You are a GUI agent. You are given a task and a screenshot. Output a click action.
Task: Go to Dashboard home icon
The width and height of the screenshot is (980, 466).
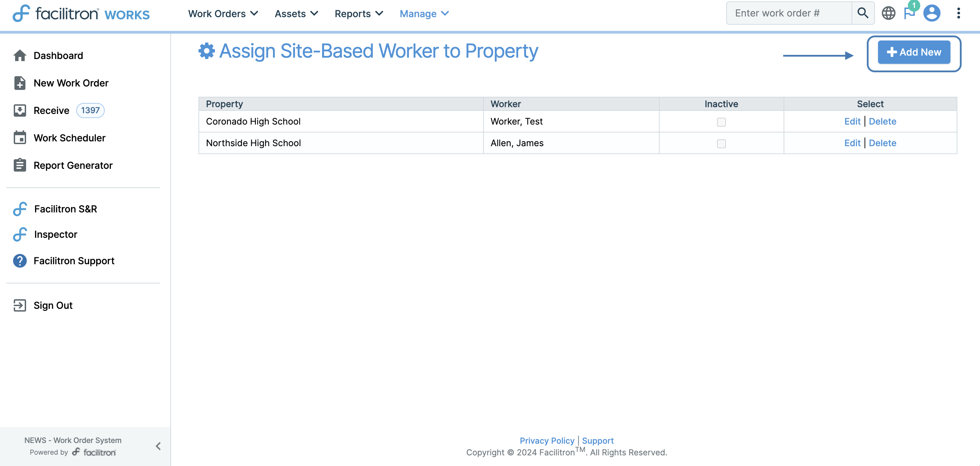[x=20, y=56]
